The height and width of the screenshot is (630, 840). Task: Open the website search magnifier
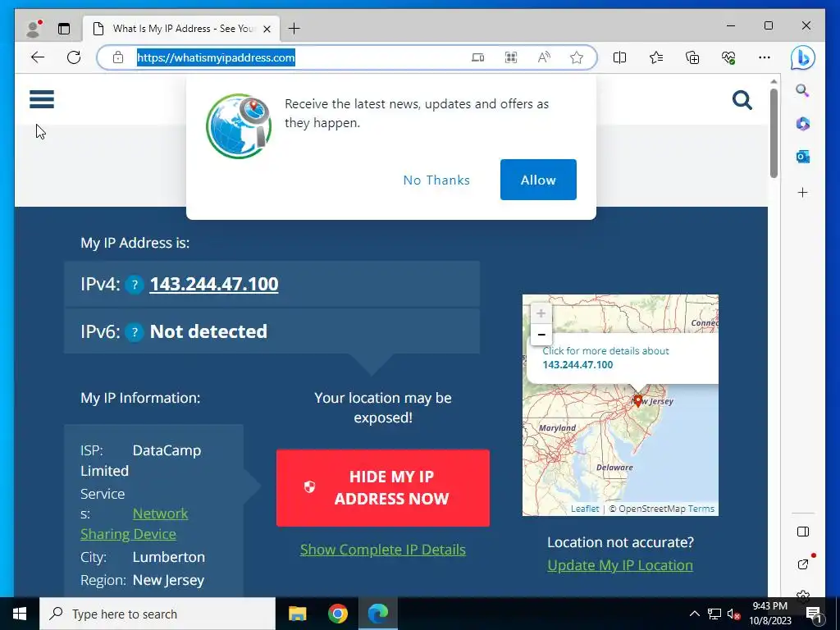click(742, 99)
